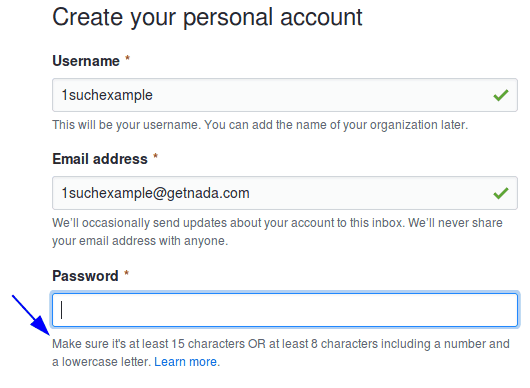Viewport: 530px width, 388px height.
Task: Click the Username field label
Action: (86, 61)
